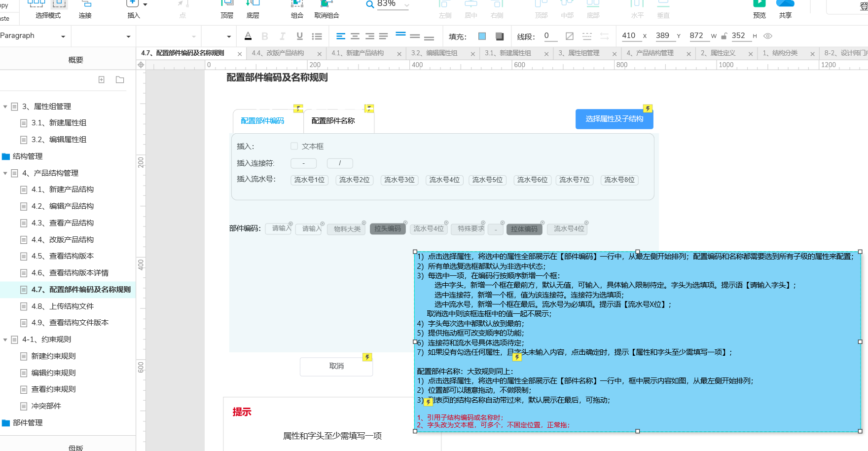This screenshot has width=868, height=451.
Task: Set text alignment to center
Action: [355, 36]
